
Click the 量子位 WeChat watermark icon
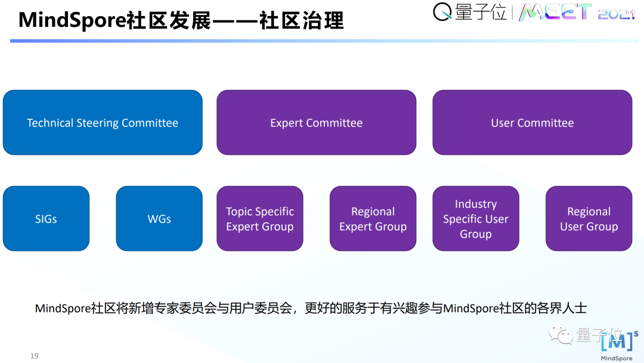tap(562, 335)
